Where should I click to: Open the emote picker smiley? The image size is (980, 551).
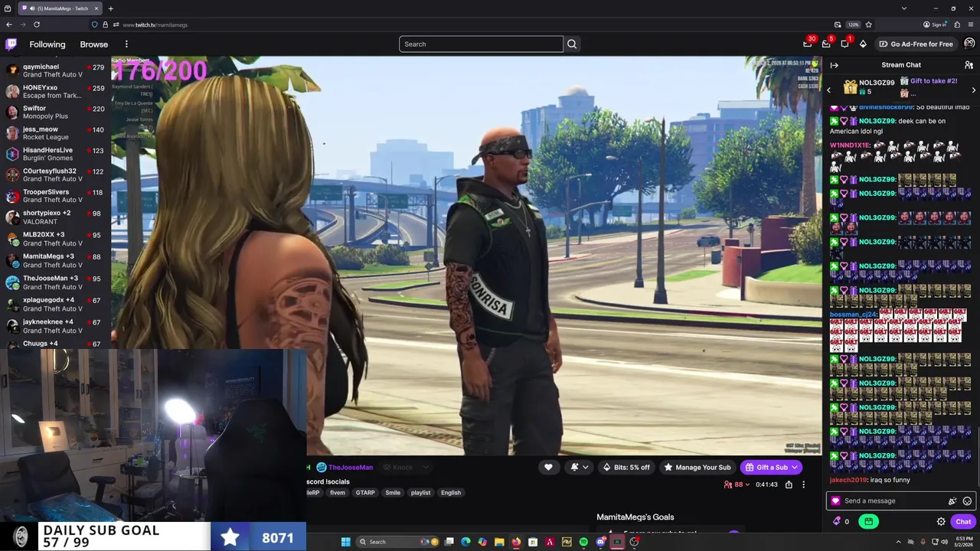pos(967,501)
